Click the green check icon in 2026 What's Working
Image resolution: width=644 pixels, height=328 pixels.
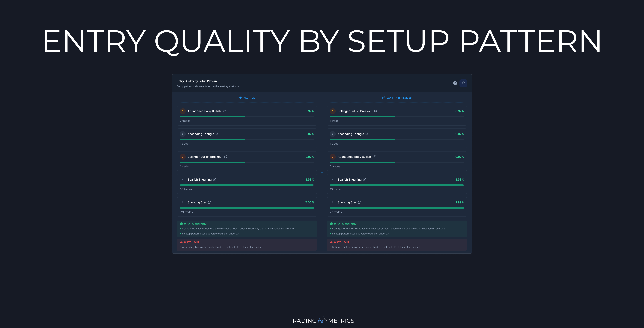tap(331, 224)
